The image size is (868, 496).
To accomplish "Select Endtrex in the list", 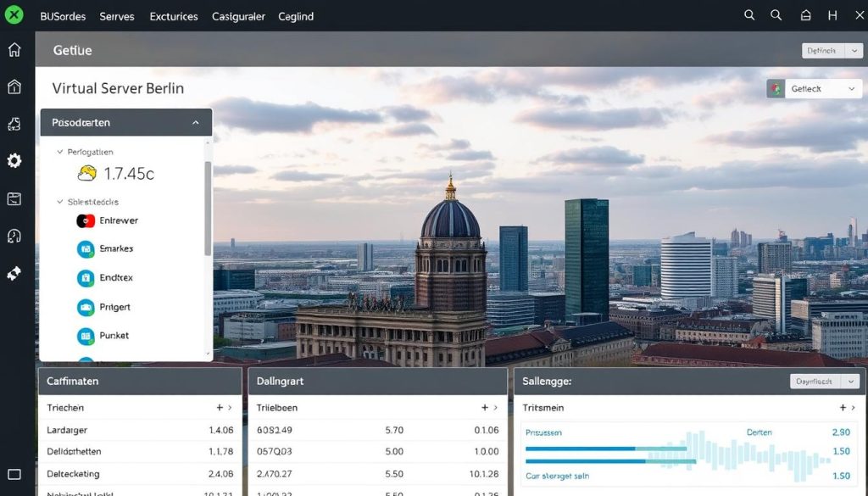I will 116,277.
